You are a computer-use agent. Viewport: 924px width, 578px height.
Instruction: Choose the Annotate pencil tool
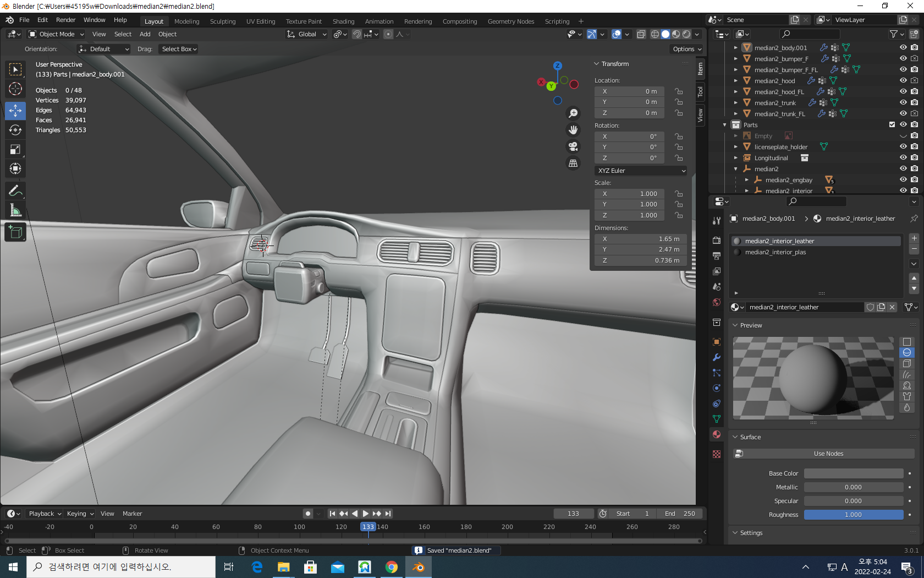(x=15, y=191)
